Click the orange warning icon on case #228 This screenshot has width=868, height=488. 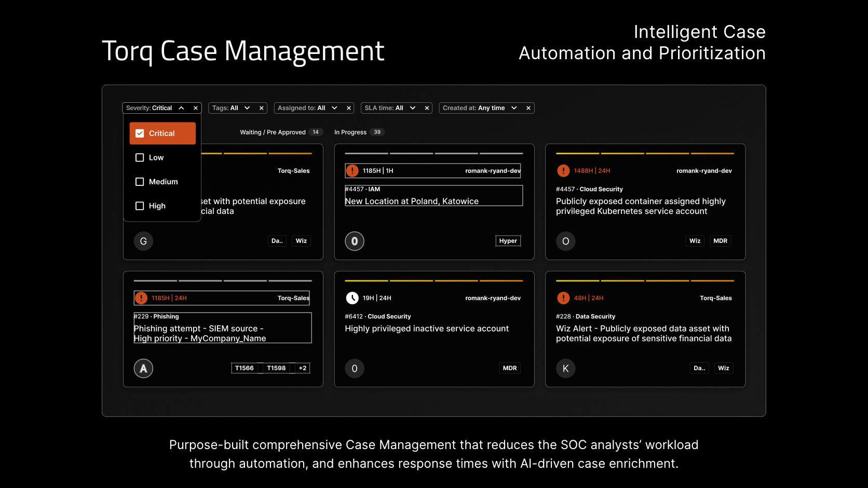pos(563,297)
